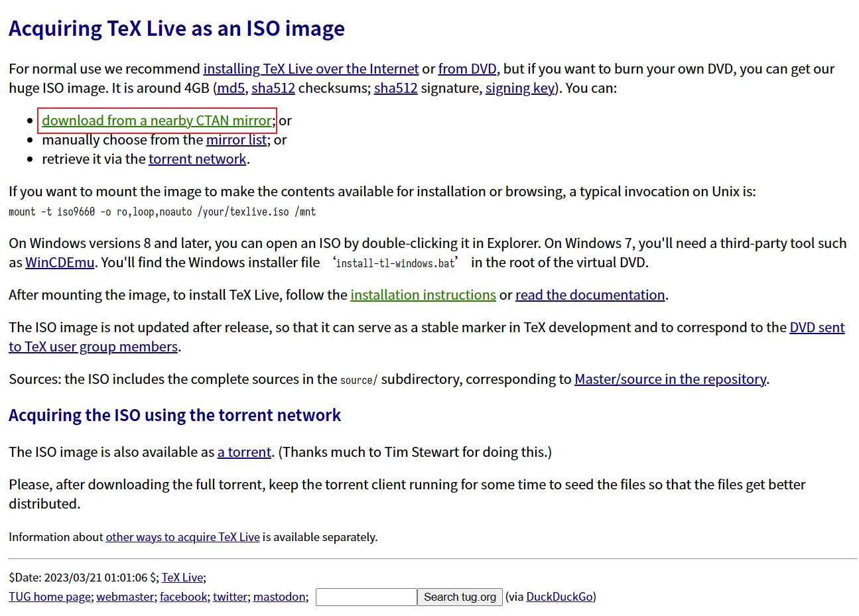Follow the from DVD link

point(467,69)
